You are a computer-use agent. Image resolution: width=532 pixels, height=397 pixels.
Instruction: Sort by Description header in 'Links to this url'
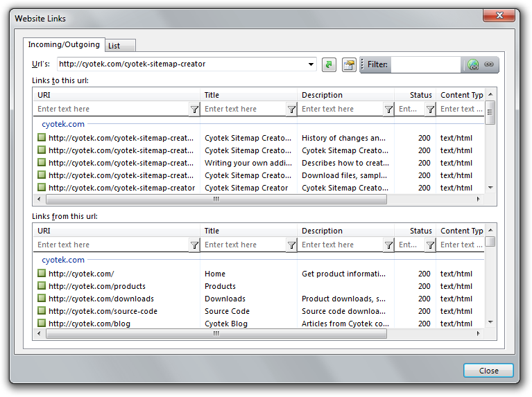click(x=345, y=95)
